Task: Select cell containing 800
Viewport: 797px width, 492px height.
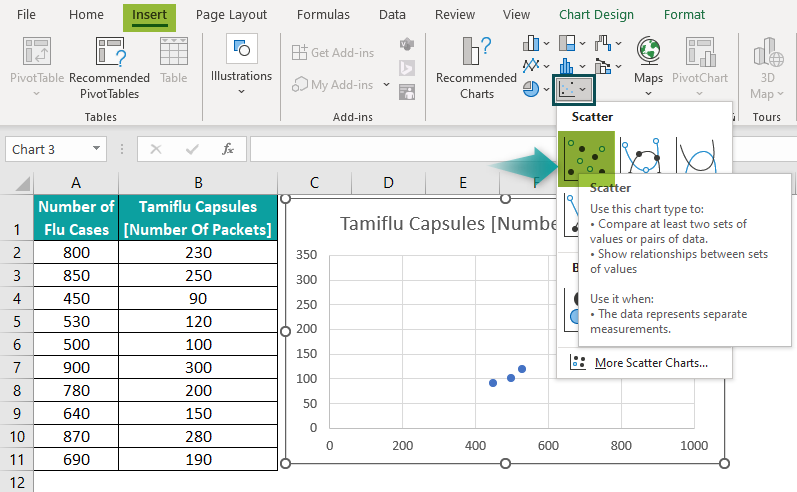Action: pyautogui.click(x=76, y=253)
